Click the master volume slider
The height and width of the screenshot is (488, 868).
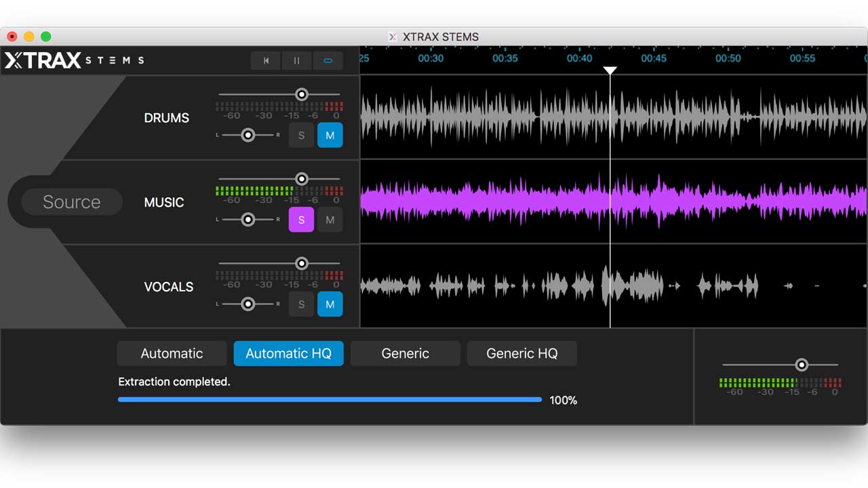pos(802,364)
